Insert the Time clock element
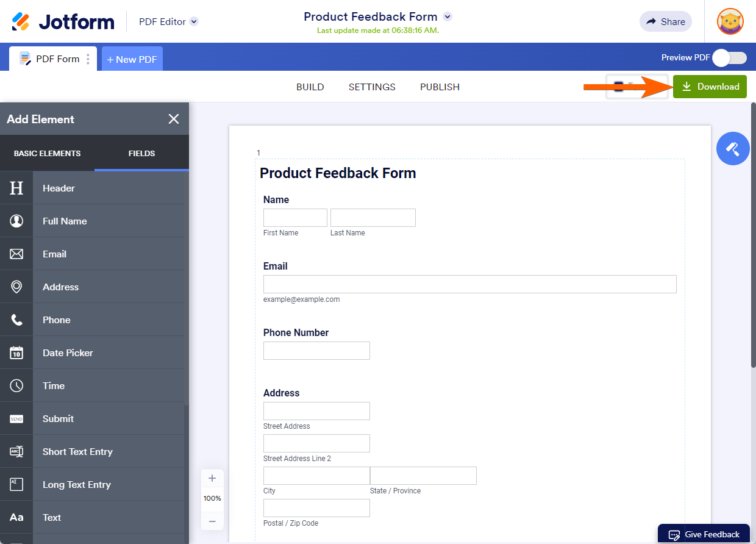756x544 pixels. click(16, 386)
